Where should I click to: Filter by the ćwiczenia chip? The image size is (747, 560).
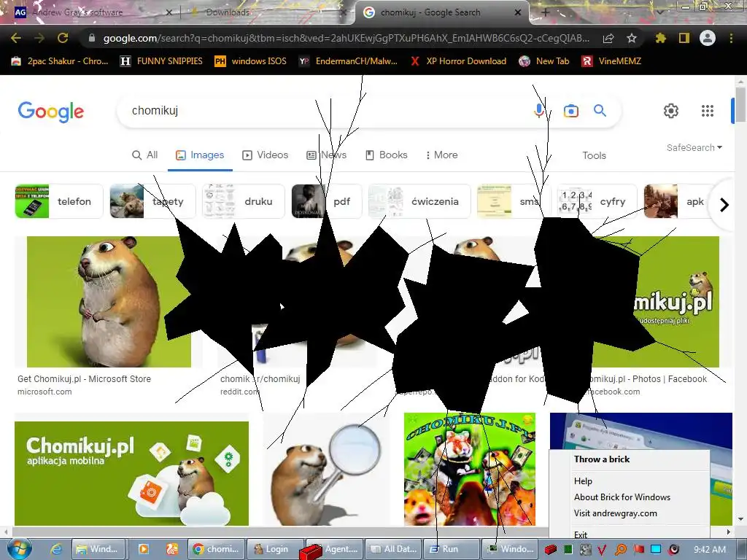[419, 201]
